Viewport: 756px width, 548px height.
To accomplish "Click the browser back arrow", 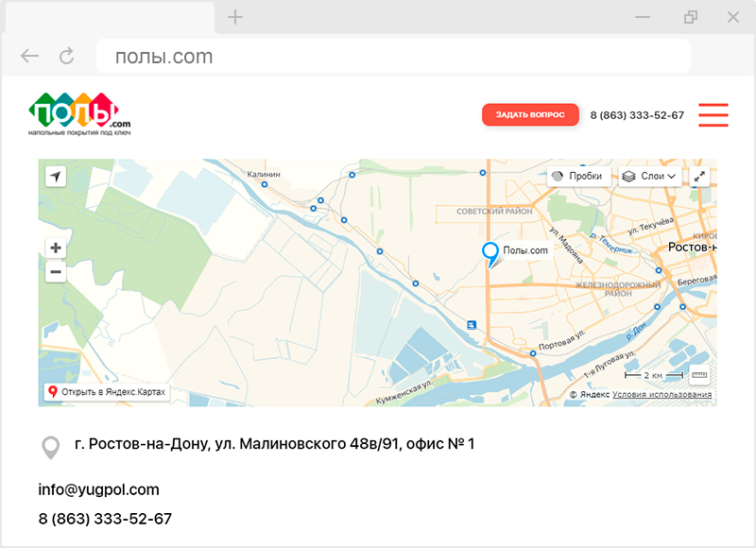I will point(29,56).
